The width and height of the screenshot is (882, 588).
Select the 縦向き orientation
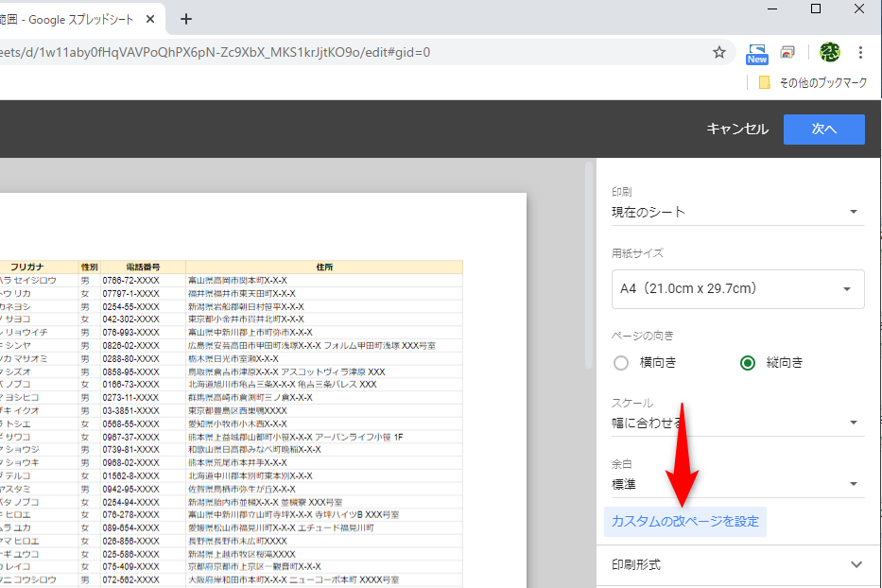click(x=748, y=363)
